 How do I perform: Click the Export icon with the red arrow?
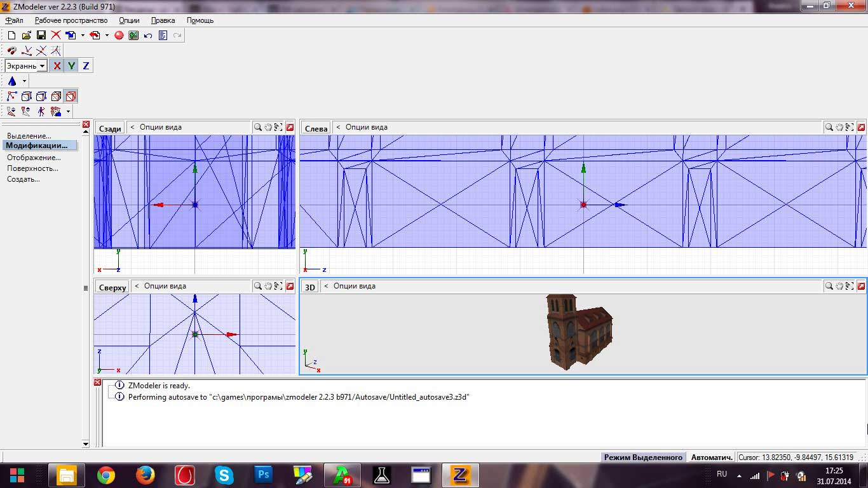click(x=95, y=36)
